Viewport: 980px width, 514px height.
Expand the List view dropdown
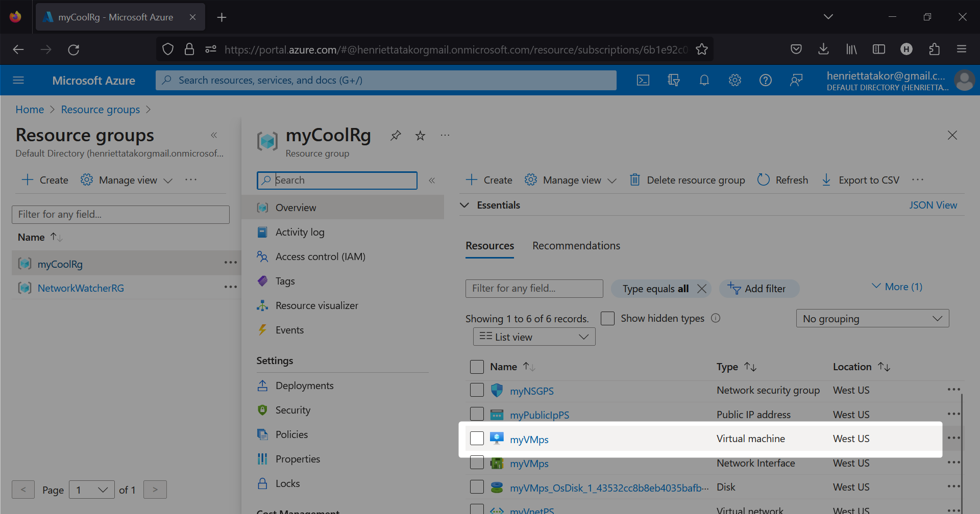click(x=534, y=337)
